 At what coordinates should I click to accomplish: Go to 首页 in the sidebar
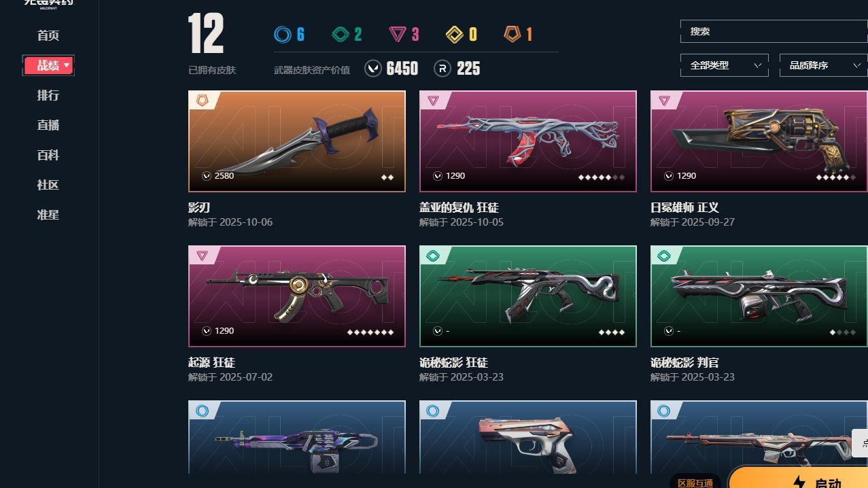pyautogui.click(x=48, y=35)
